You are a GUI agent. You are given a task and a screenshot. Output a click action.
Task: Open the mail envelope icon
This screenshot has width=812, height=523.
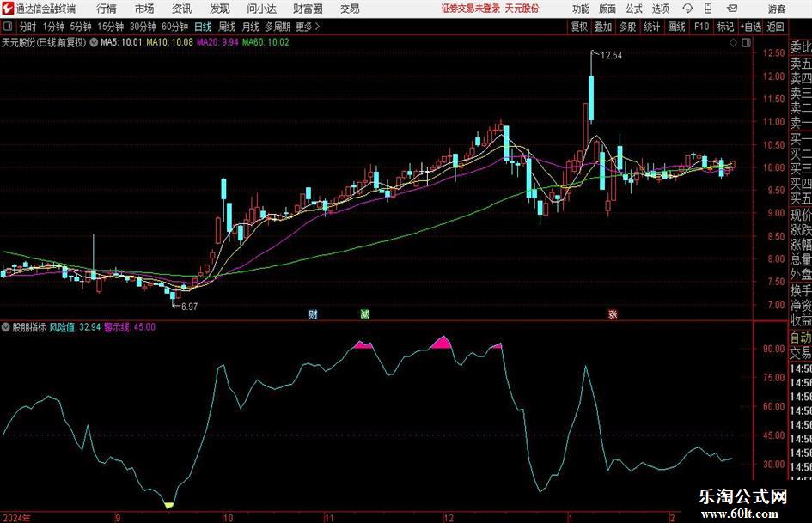[732, 9]
